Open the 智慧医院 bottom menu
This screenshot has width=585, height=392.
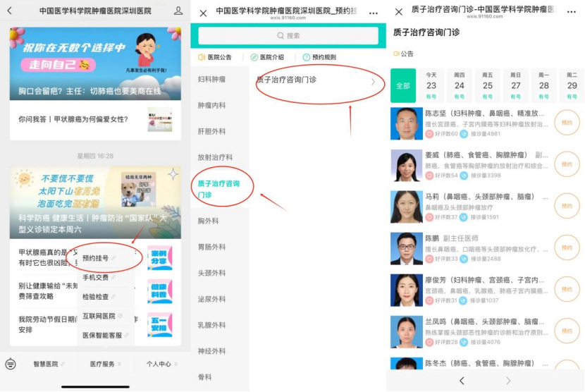coord(47,364)
